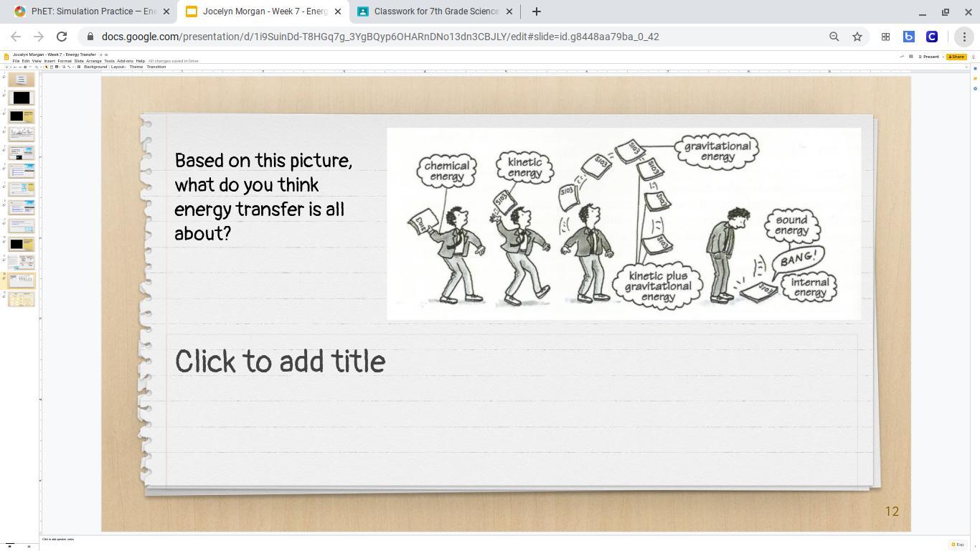Open a new browser tab
Screen dimensions: 980x551
pyautogui.click(x=536, y=11)
